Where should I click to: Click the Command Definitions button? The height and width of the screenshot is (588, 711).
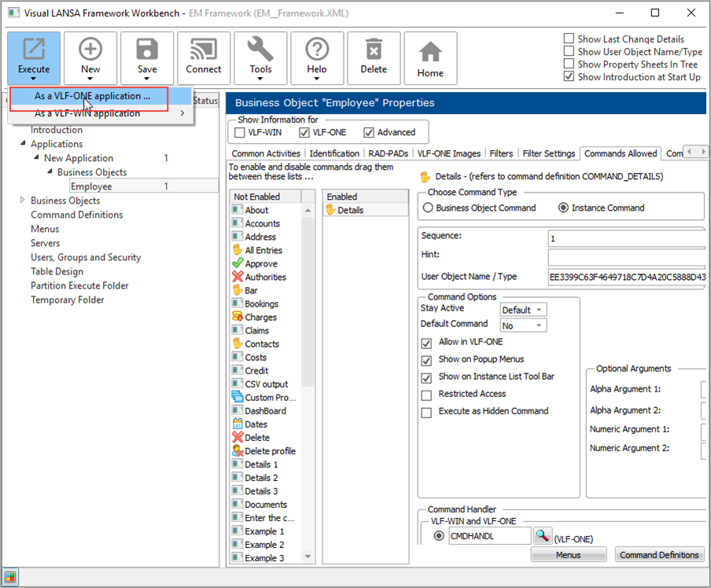coord(659,555)
